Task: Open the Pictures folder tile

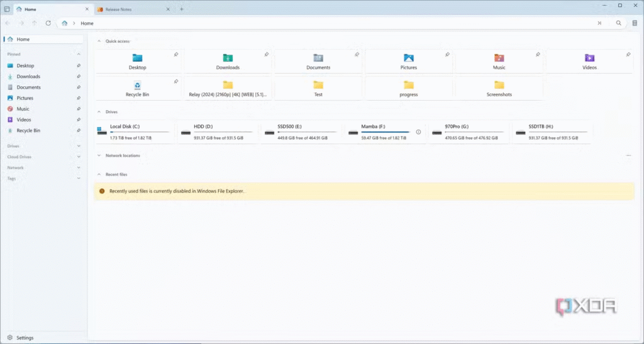Action: point(409,61)
